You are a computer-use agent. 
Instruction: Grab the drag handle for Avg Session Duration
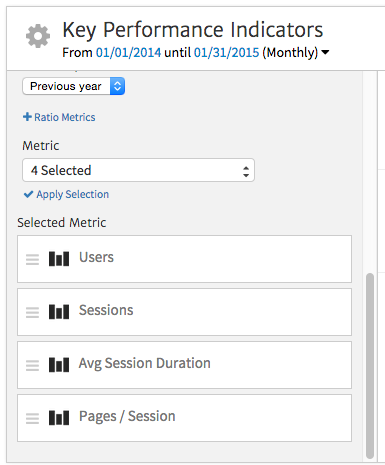pos(32,365)
